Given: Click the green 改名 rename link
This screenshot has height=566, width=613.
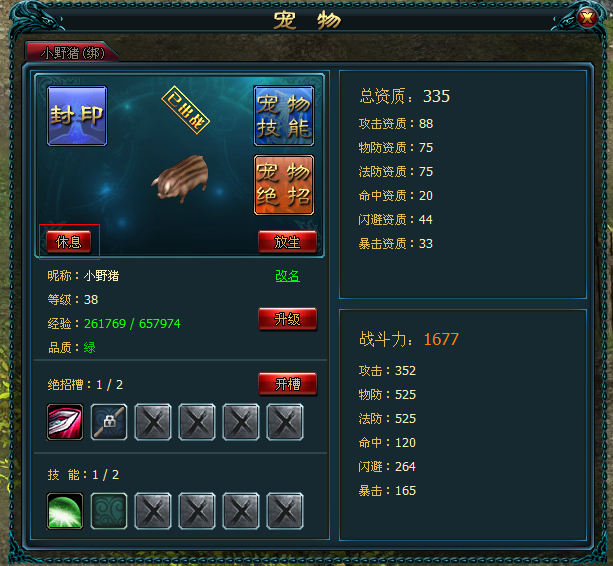Looking at the screenshot, I should 287,276.
